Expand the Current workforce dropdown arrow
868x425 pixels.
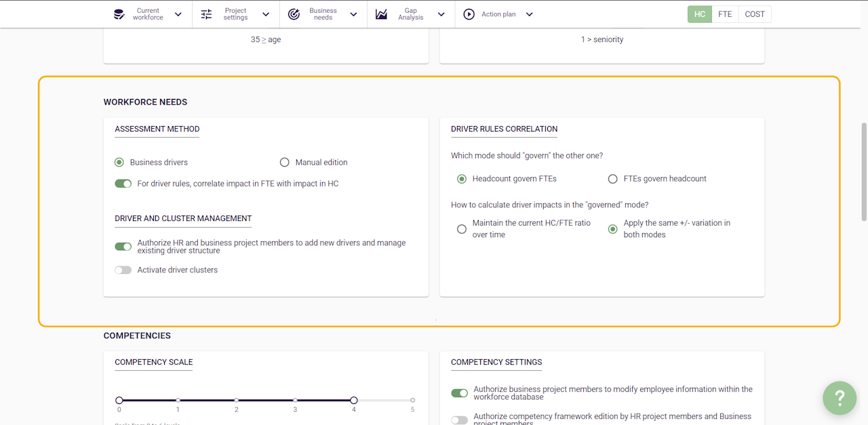pyautogui.click(x=178, y=14)
